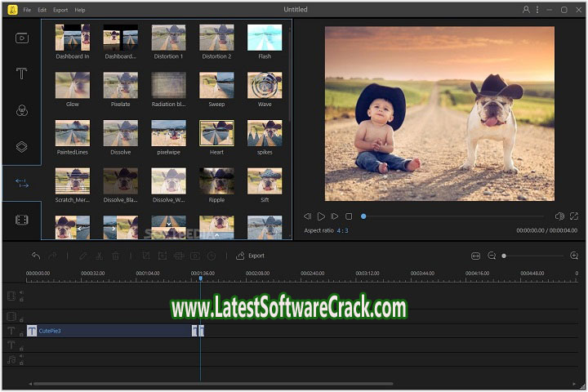Open the Elements filmstrip panel in the sidebar
588x392 pixels.
[x=22, y=220]
